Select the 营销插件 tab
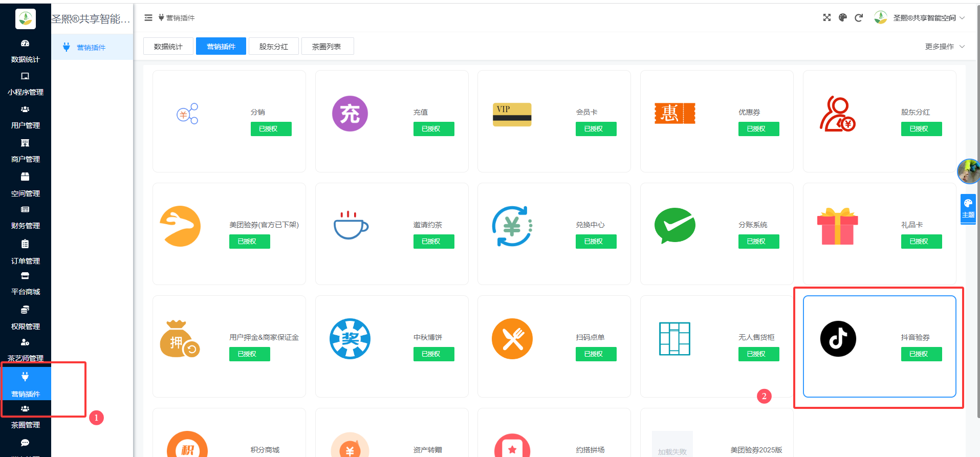Screen dimensions: 980x457 pyautogui.click(x=221, y=47)
